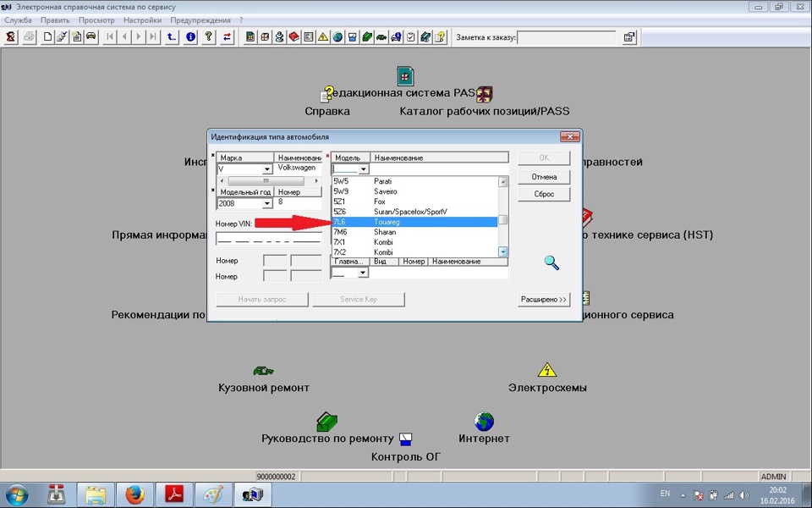Viewport: 812px width, 508px height.
Task: Click the right arrow of the Марка scrollbar
Action: [x=316, y=181]
